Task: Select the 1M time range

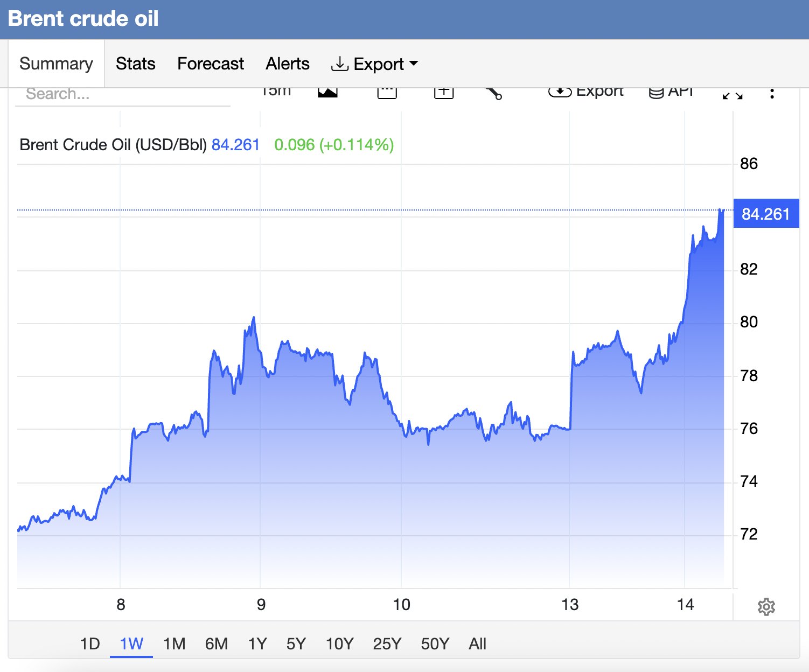Action: 175,643
